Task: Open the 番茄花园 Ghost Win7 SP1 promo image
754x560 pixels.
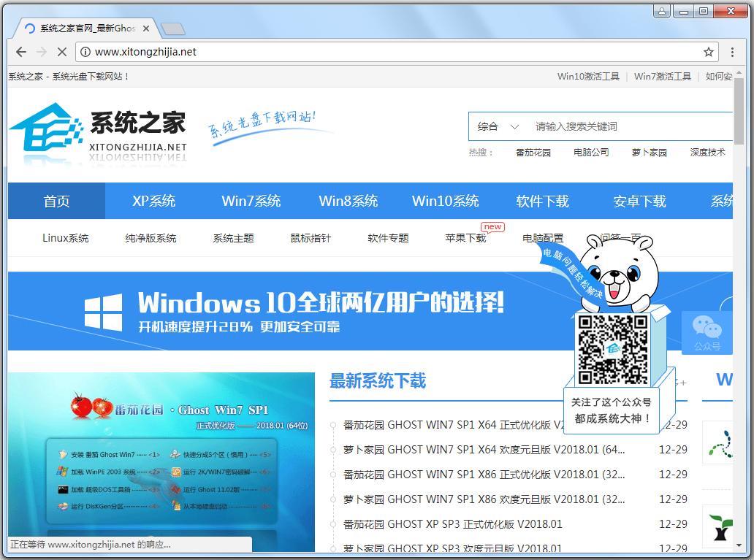Action: [x=161, y=461]
